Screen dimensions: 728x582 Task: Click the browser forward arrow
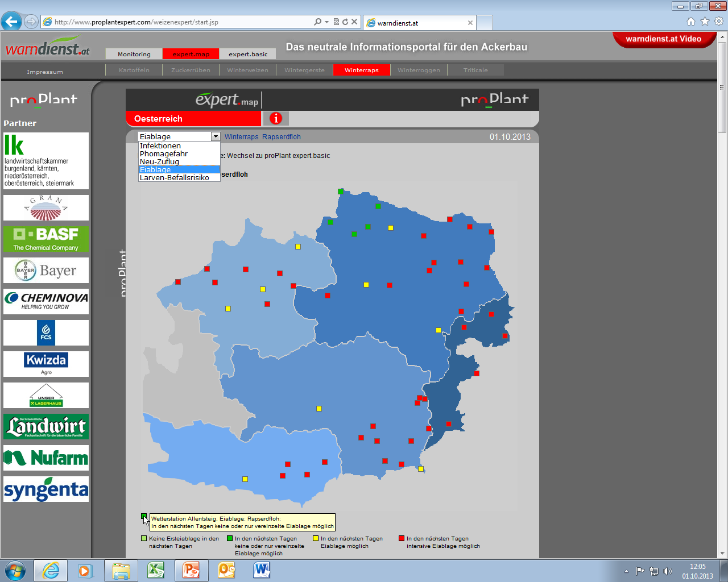(x=31, y=22)
